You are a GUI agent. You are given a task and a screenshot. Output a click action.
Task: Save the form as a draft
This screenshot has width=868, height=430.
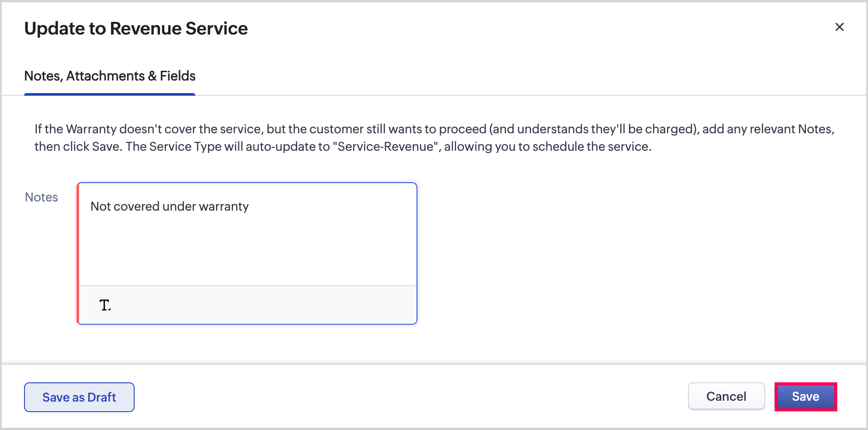click(79, 397)
